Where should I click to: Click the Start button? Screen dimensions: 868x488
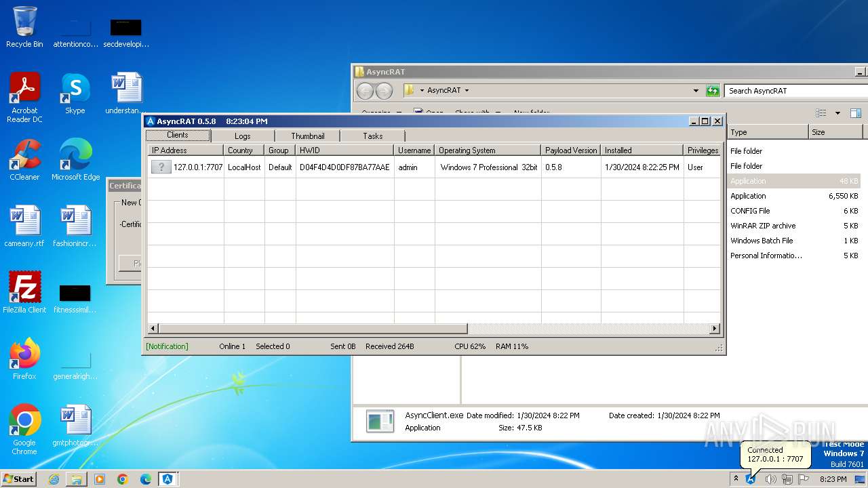click(x=18, y=479)
